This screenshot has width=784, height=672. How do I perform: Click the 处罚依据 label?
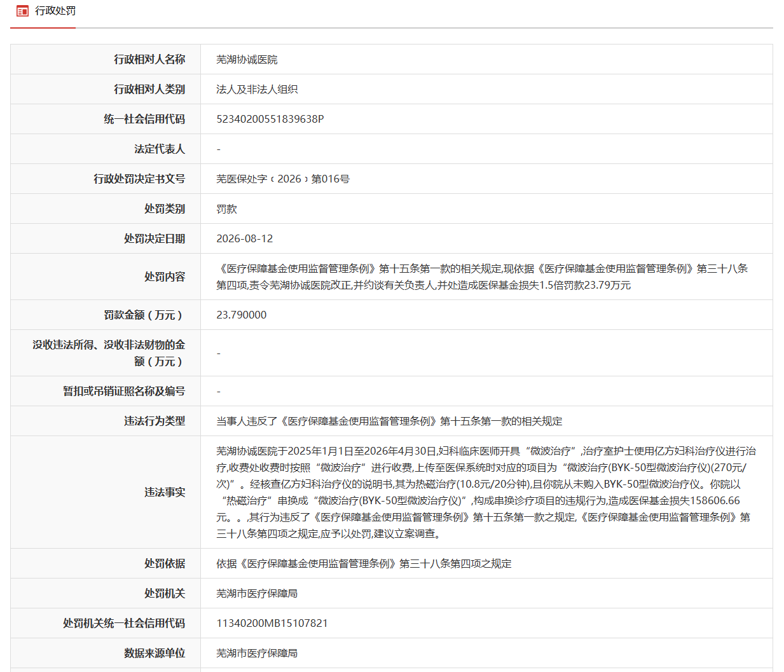165,563
